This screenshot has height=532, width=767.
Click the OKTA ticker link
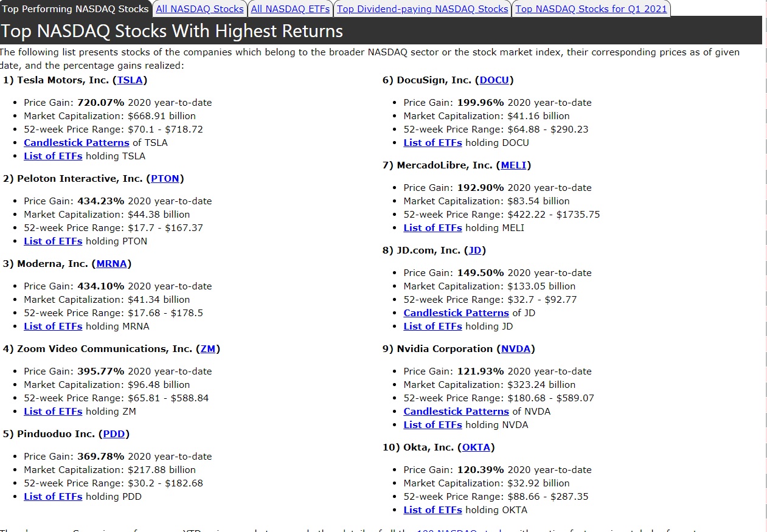[x=476, y=447]
